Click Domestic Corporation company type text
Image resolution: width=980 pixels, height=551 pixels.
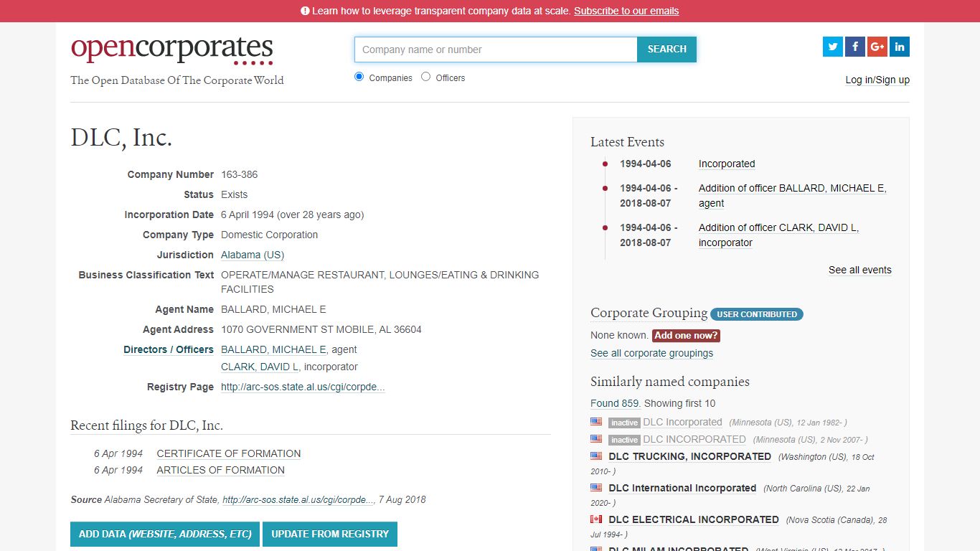tap(269, 235)
